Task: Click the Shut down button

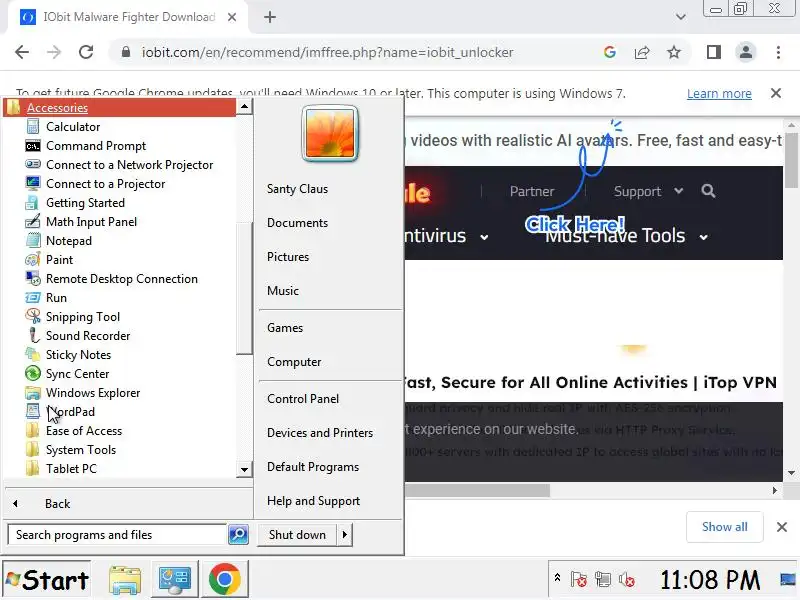Action: (297, 535)
